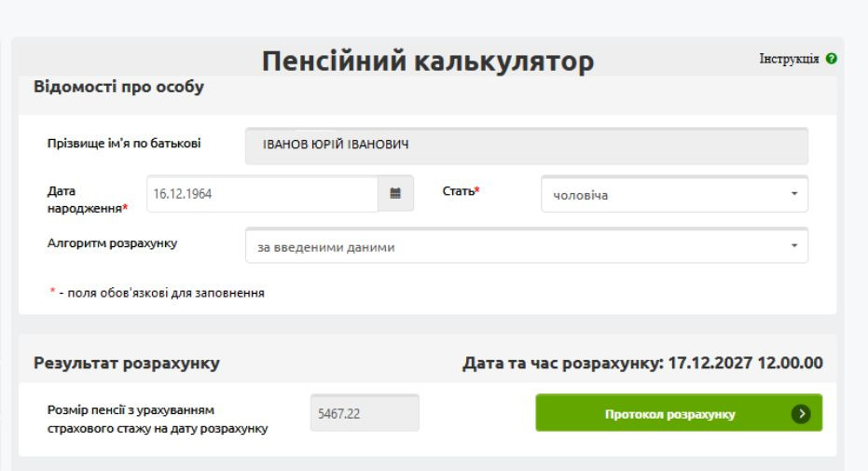Expand the Стать dropdown arrow
Viewport: 868px width, 471px height.
click(x=794, y=195)
